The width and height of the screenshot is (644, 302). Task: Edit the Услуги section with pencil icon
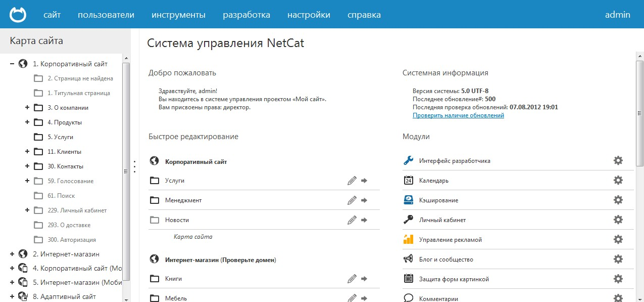click(x=352, y=180)
